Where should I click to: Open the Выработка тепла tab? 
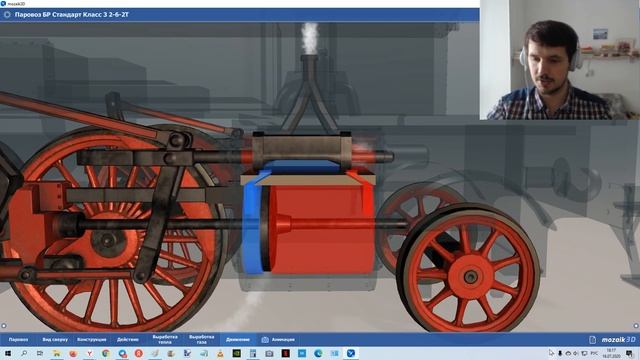point(165,340)
